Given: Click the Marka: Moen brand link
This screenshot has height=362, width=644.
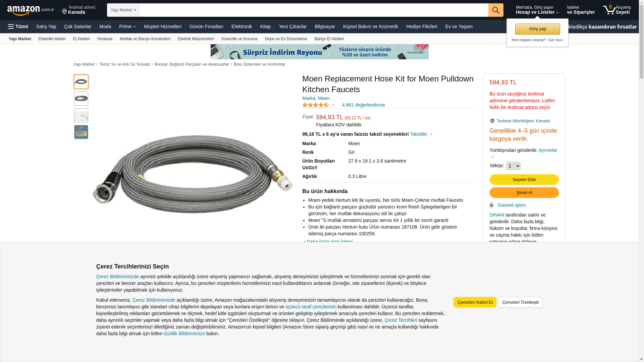Looking at the screenshot, I should pos(316,98).
